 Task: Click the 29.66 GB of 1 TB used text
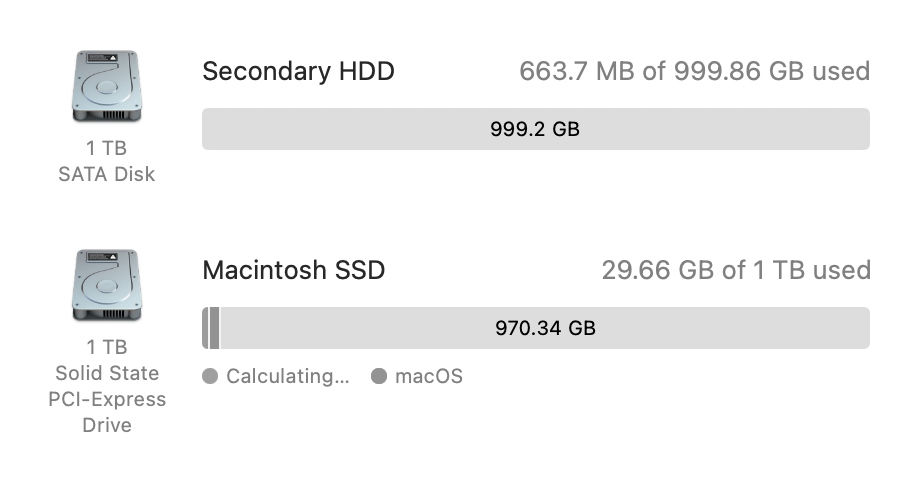click(735, 270)
